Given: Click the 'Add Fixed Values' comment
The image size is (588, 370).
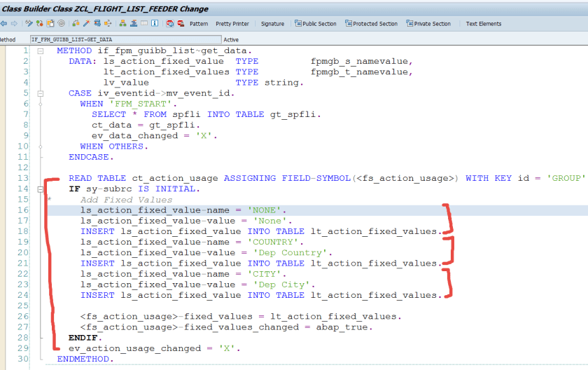Looking at the screenshot, I should [x=126, y=200].
